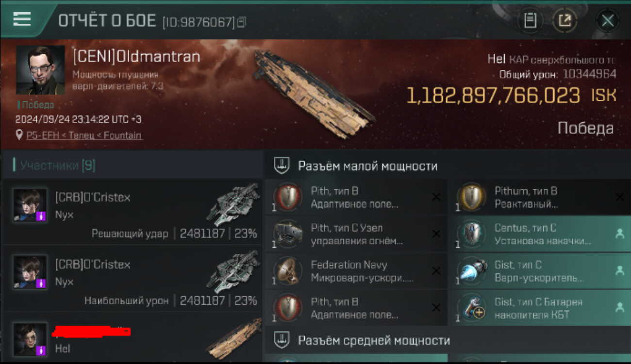Toggle the X mark on Pithum reactive module
Image resolution: width=631 pixels, height=364 pixels.
[x=619, y=197]
